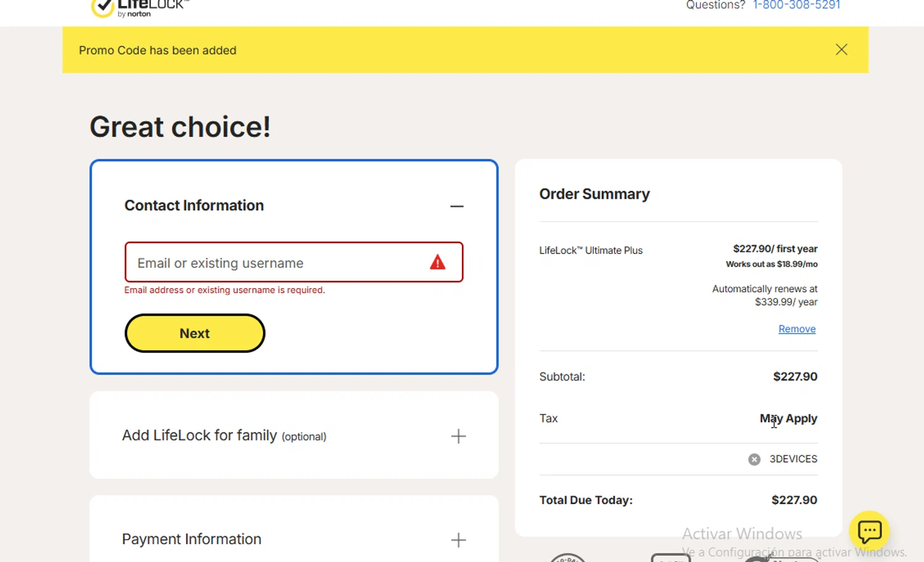Select 'LifeLock Ultimate Plus' product name
This screenshot has width=924, height=562.
pyautogui.click(x=591, y=250)
